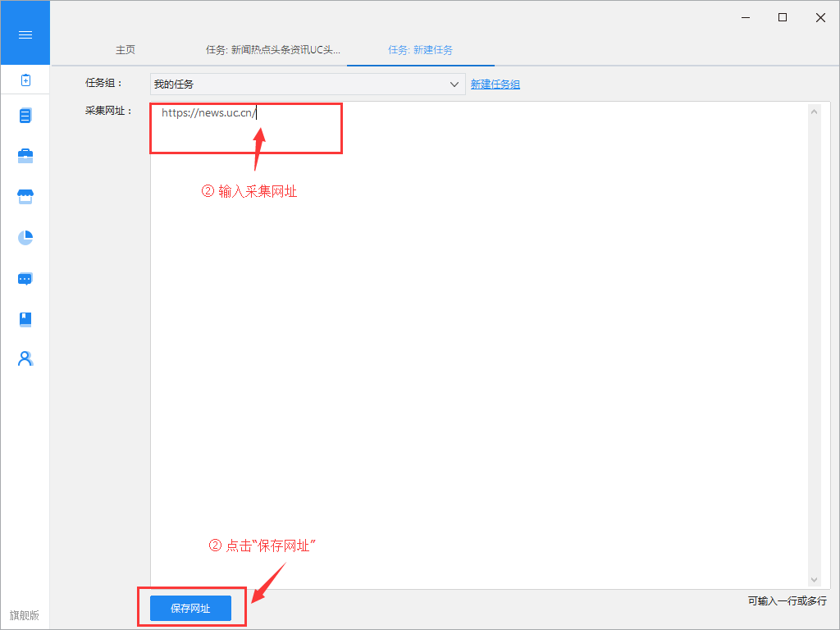Open the pie chart icon
This screenshot has height=630, width=840.
tap(25, 237)
